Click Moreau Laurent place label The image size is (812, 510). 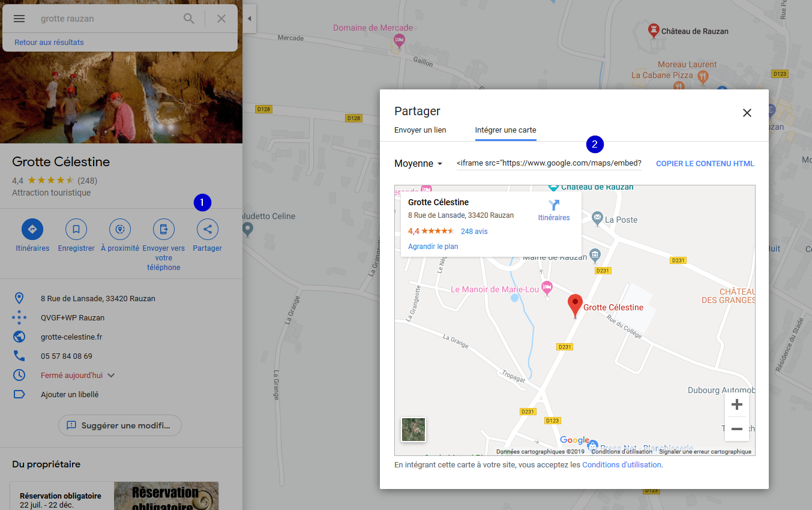coord(687,64)
